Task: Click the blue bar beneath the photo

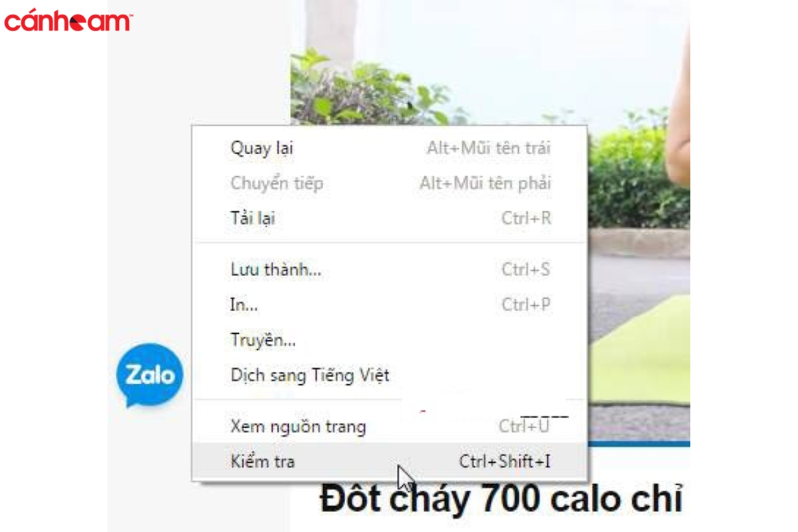Action: point(638,444)
